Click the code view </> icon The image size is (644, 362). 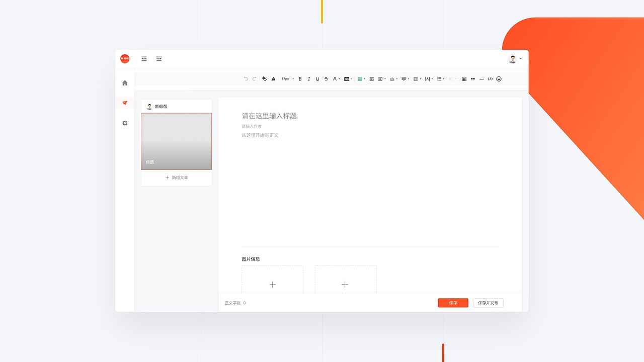point(490,79)
